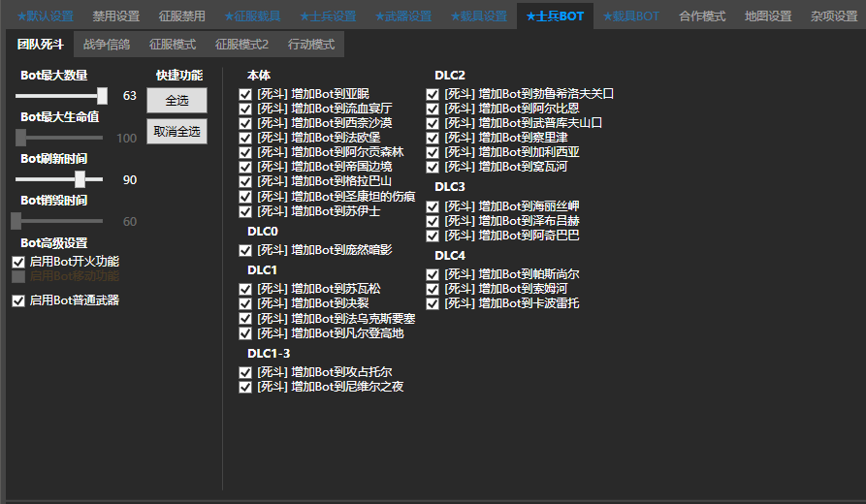Screen dimensions: 866x504
Task: Switch to the 征服模式2 sub-tab
Action: tap(241, 45)
